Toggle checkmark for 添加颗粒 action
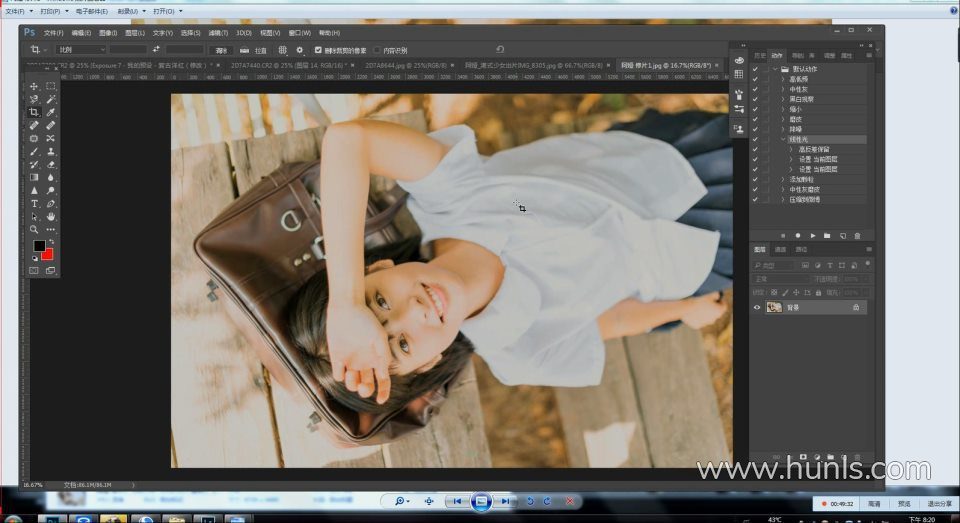Screen dimensions: 960x523 point(755,179)
